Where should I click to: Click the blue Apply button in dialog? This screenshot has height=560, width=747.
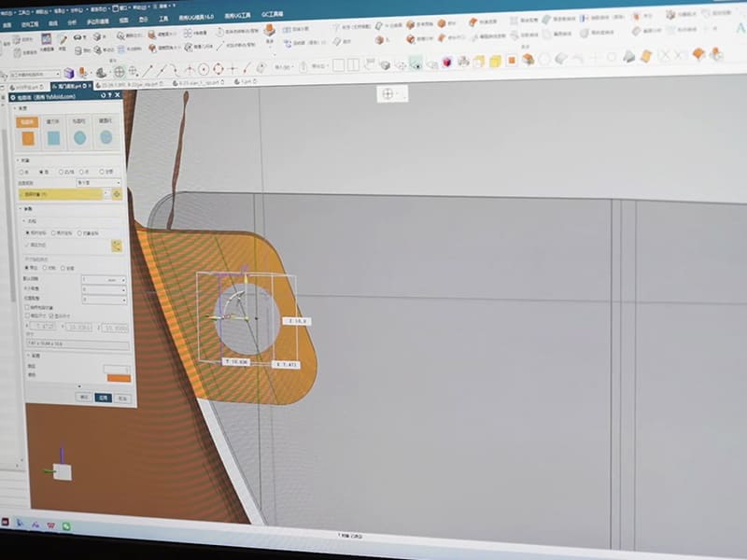click(x=104, y=398)
